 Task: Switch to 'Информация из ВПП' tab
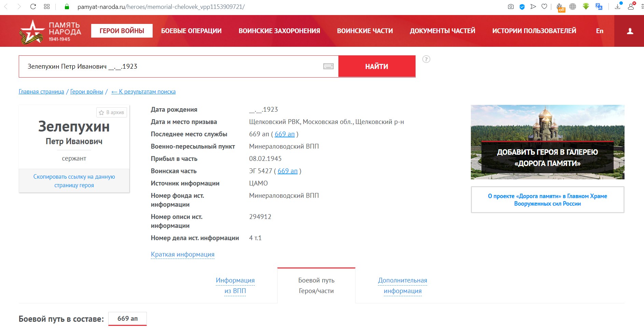[x=235, y=286]
